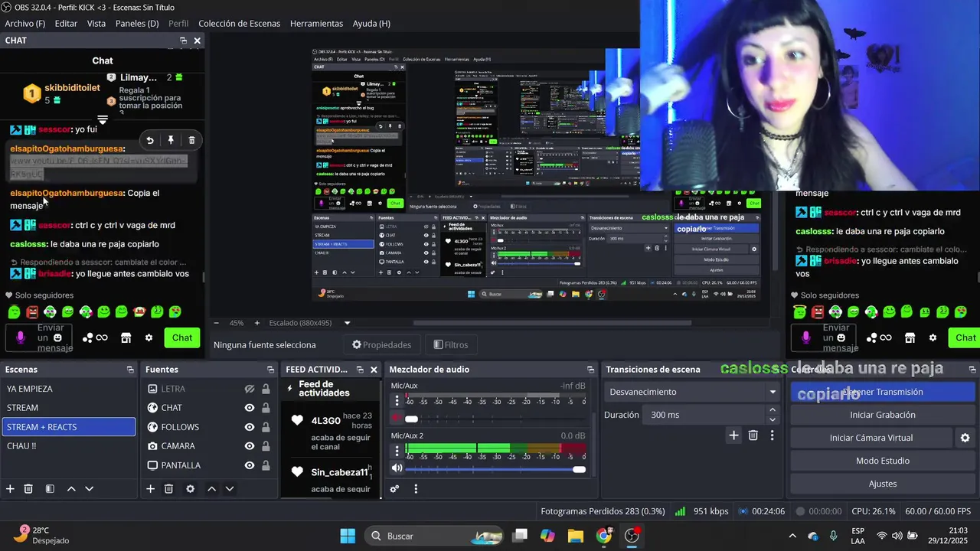Screen dimensions: 980x551
Task: Open the Herramientas menu
Action: [316, 24]
